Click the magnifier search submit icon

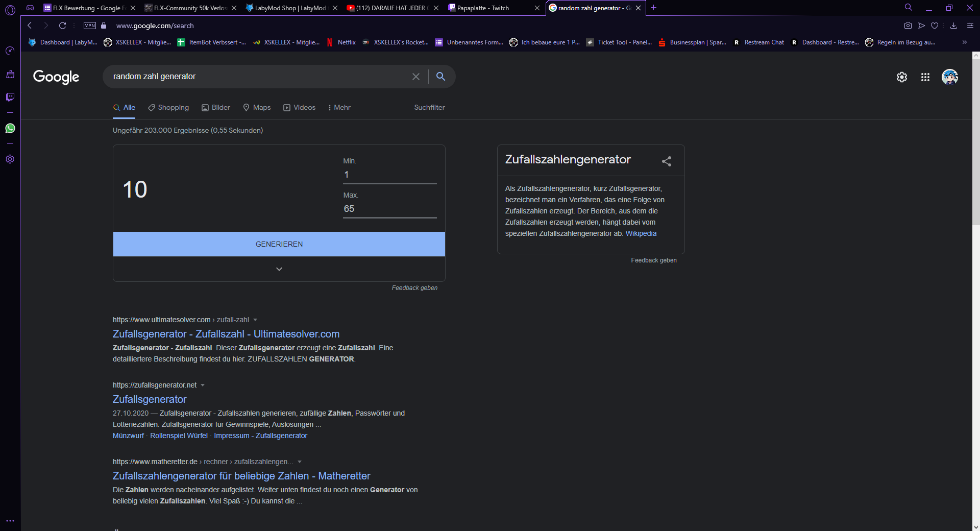click(x=440, y=77)
